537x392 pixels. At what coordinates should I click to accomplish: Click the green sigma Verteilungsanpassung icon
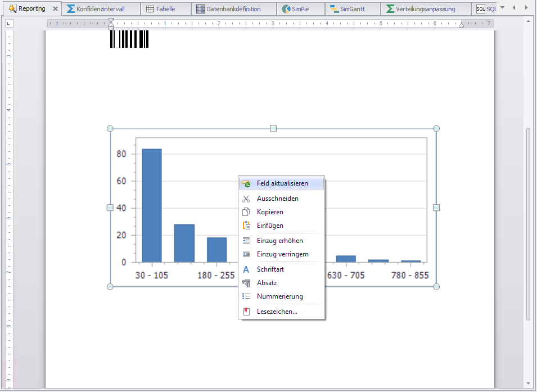(390, 9)
